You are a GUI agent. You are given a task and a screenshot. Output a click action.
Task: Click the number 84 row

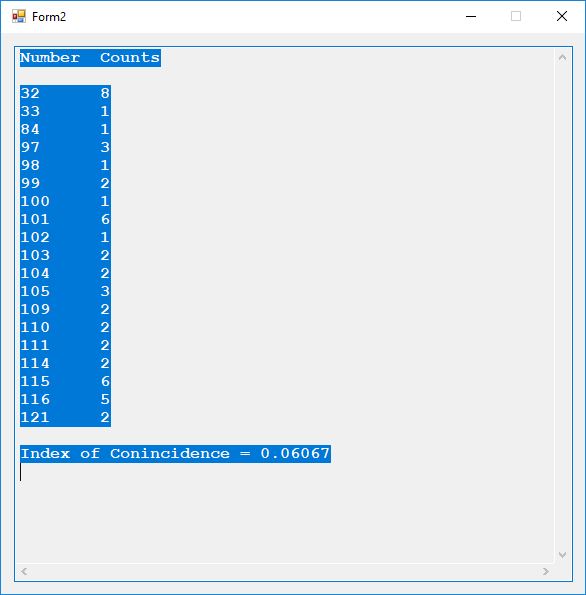65,129
